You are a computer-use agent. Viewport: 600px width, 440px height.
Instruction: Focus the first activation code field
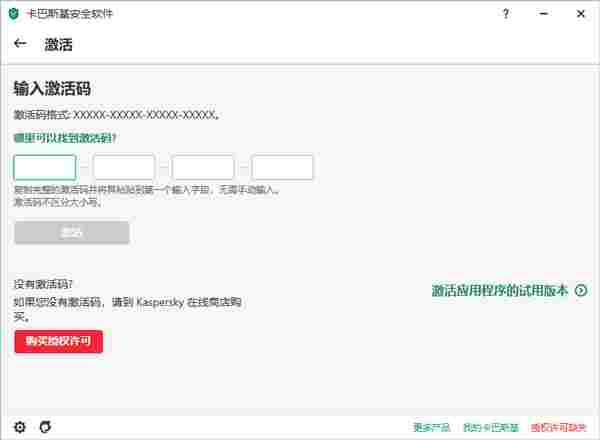coord(45,167)
